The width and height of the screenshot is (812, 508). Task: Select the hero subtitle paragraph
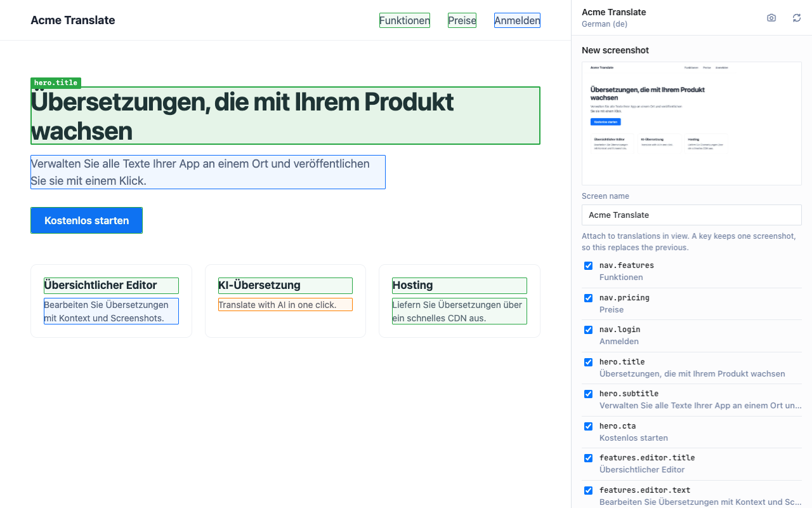pos(208,172)
